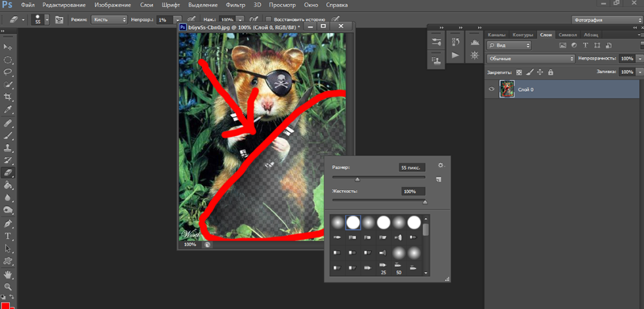Open brush picker settings gear menu

(x=440, y=165)
